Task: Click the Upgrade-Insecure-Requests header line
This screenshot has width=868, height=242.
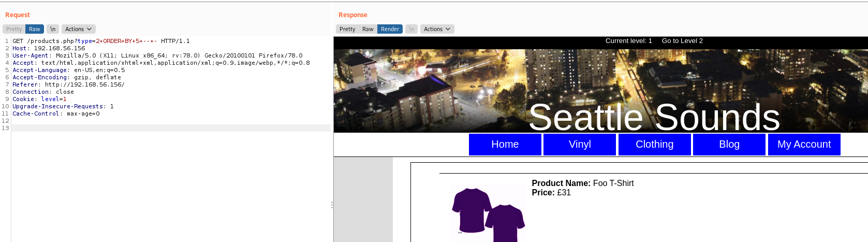Action: [x=63, y=106]
